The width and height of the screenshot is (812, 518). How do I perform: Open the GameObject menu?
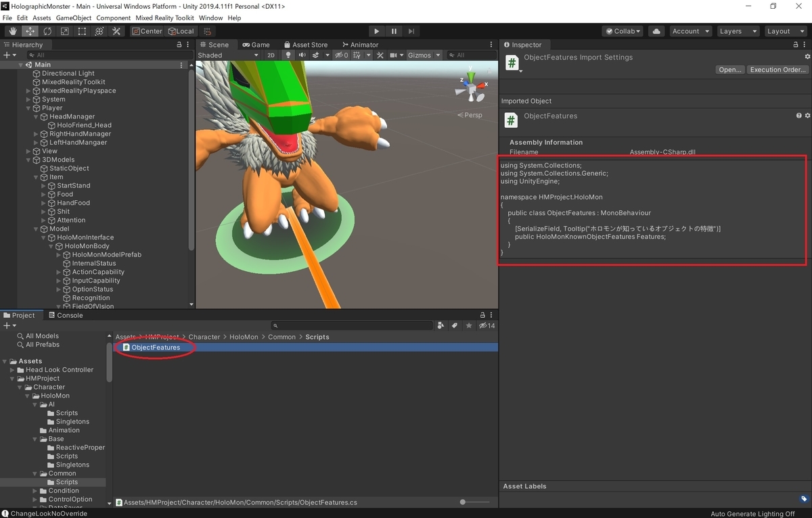pyautogui.click(x=72, y=18)
